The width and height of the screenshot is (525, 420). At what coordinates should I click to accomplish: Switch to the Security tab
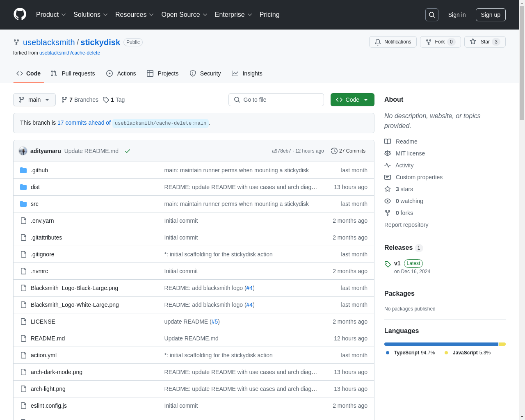point(205,73)
